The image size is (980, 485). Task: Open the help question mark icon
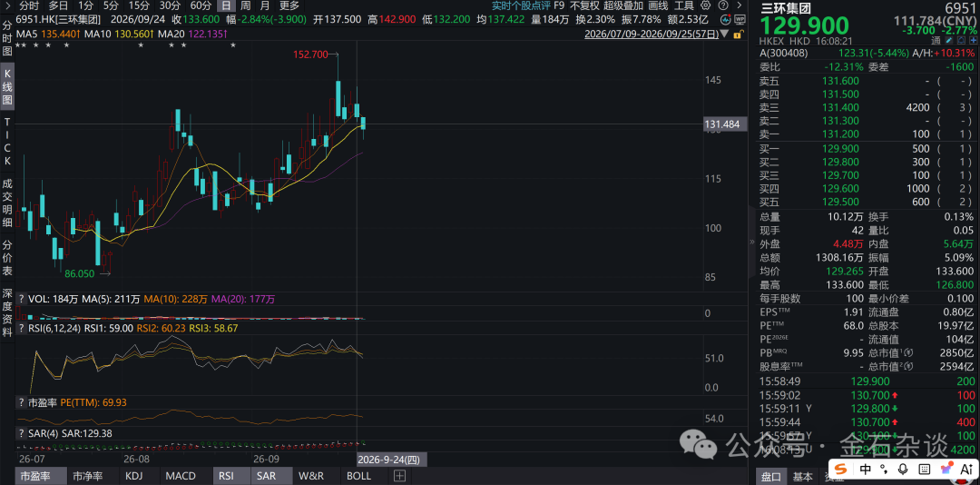pos(723,5)
